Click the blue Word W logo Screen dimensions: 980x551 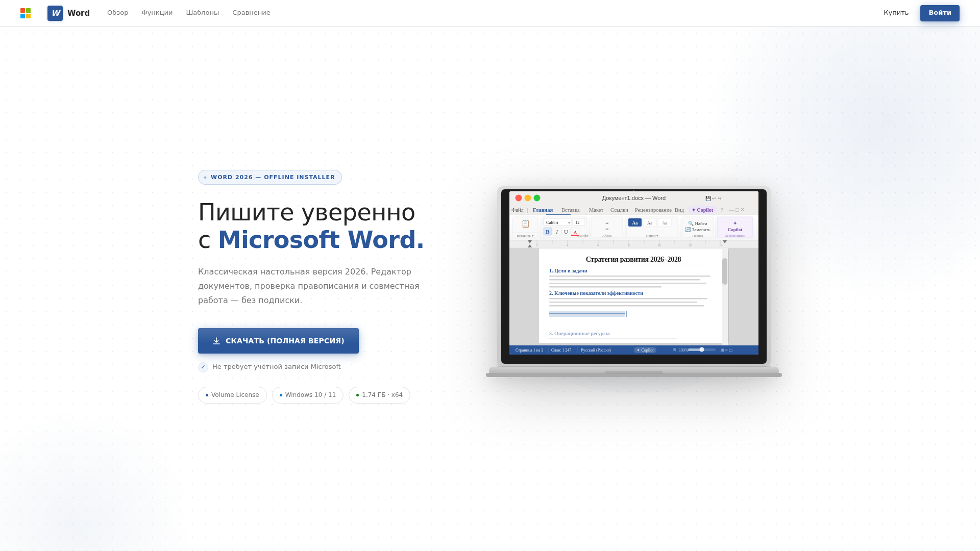tap(55, 13)
